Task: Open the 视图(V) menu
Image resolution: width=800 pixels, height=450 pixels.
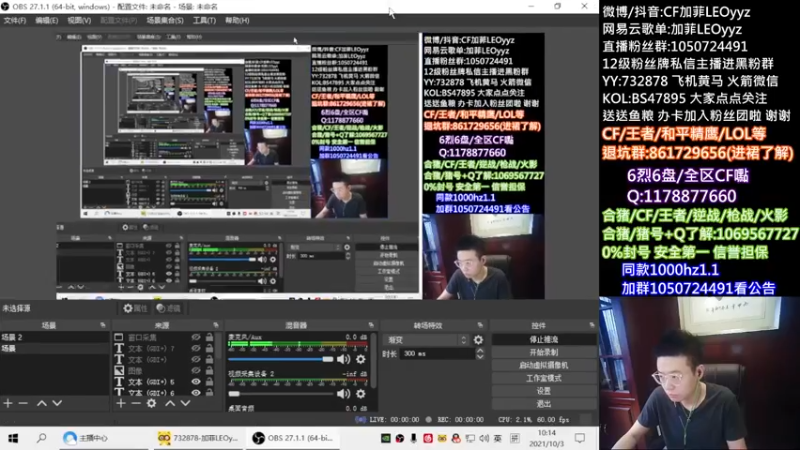Action: pyautogui.click(x=79, y=20)
